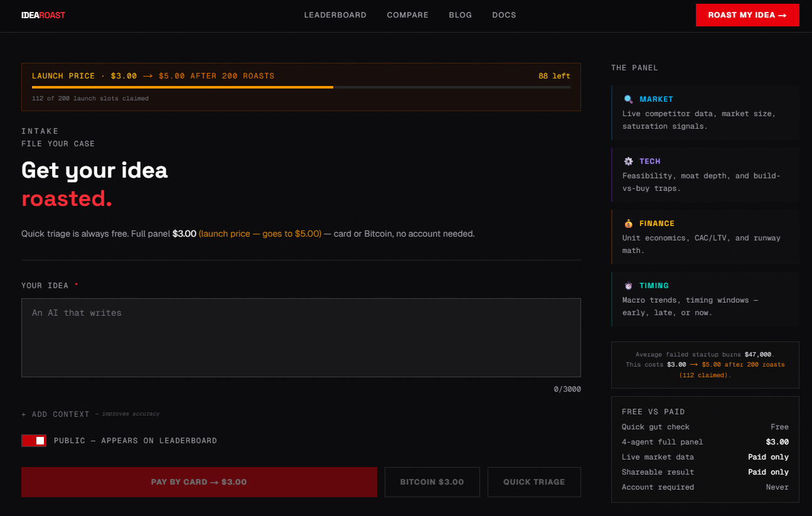
Task: Click the FINANCE panel heading
Action: (657, 223)
